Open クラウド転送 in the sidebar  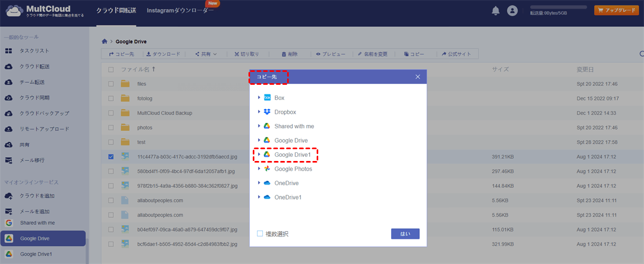pyautogui.click(x=34, y=67)
